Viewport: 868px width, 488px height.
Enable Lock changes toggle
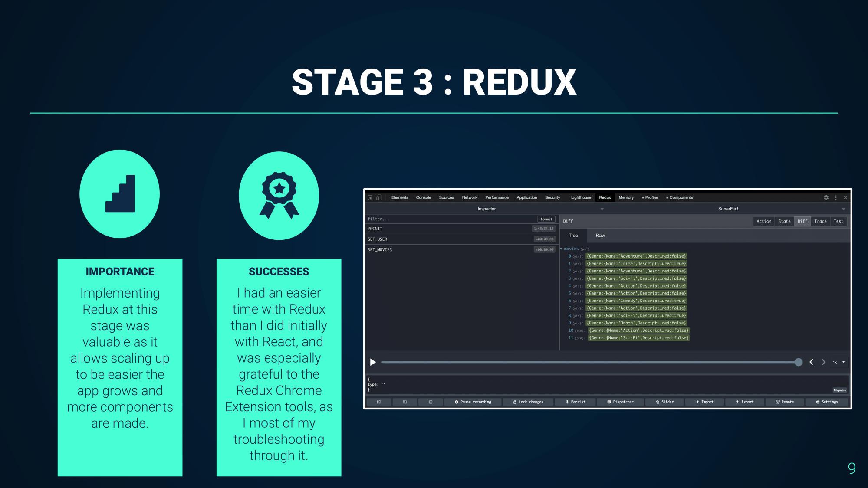pyautogui.click(x=528, y=401)
